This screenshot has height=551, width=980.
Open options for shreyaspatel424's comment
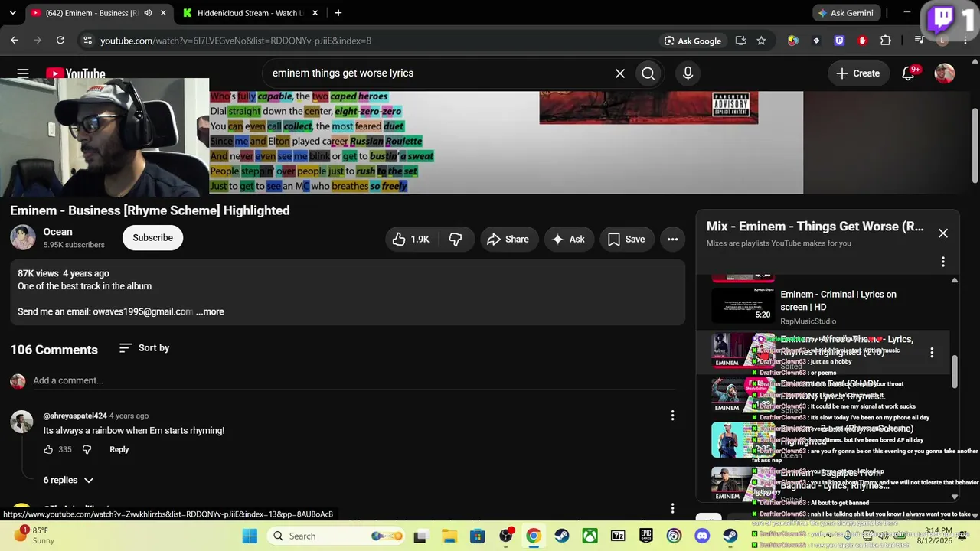pyautogui.click(x=672, y=416)
